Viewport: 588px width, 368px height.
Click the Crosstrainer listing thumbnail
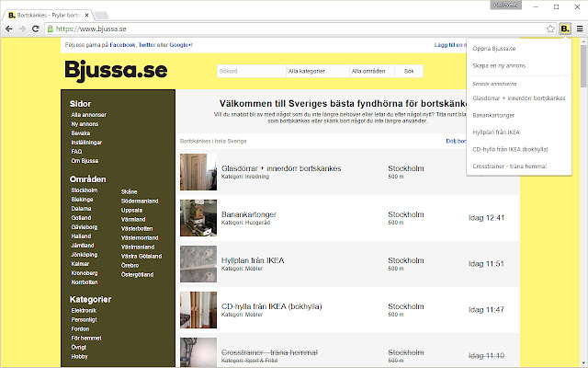tap(198, 352)
